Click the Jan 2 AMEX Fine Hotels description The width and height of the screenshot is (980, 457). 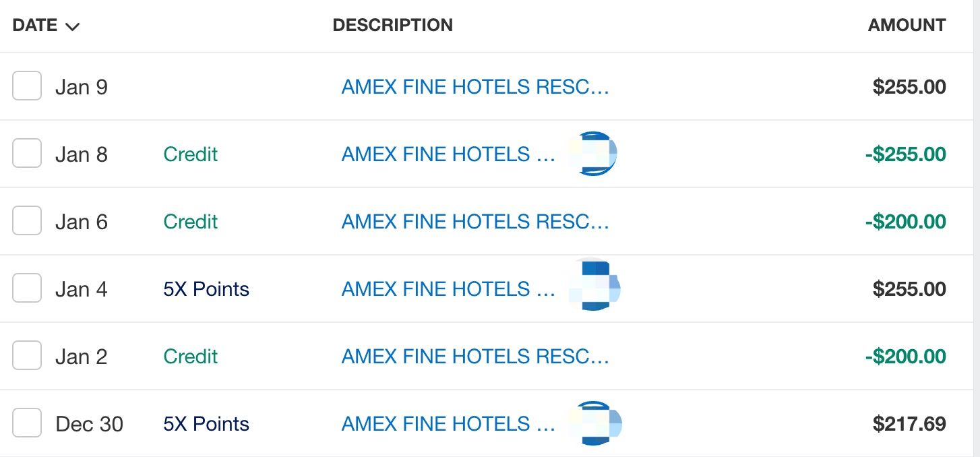tap(475, 357)
